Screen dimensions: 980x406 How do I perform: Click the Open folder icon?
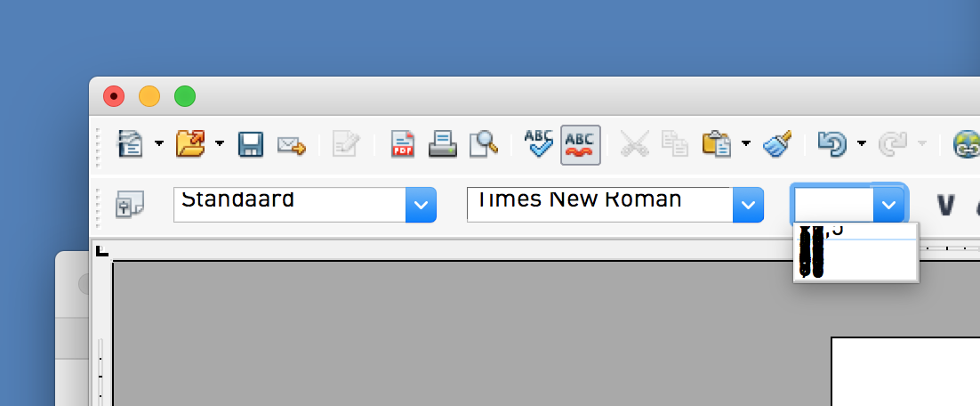[x=190, y=143]
